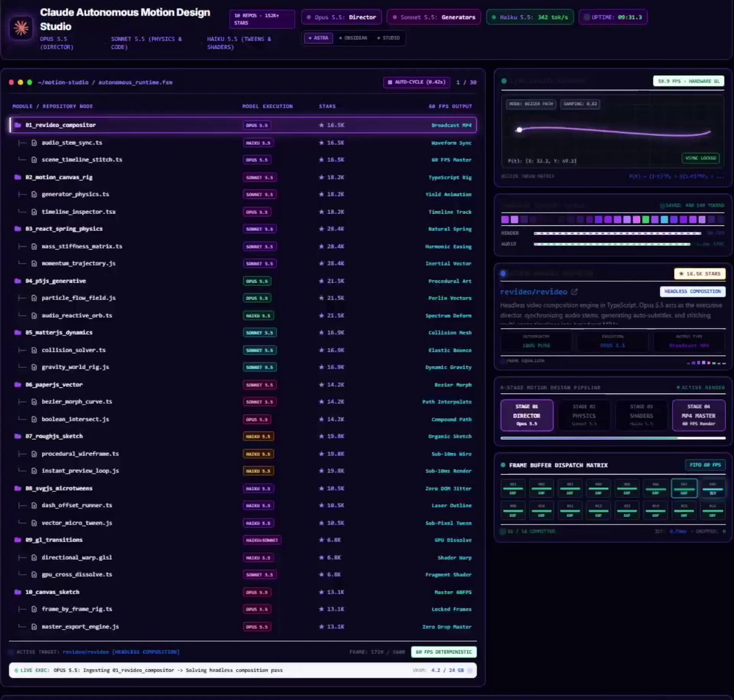
Task: Select the STAGE 01 DIRECTOR card
Action: (x=527, y=415)
